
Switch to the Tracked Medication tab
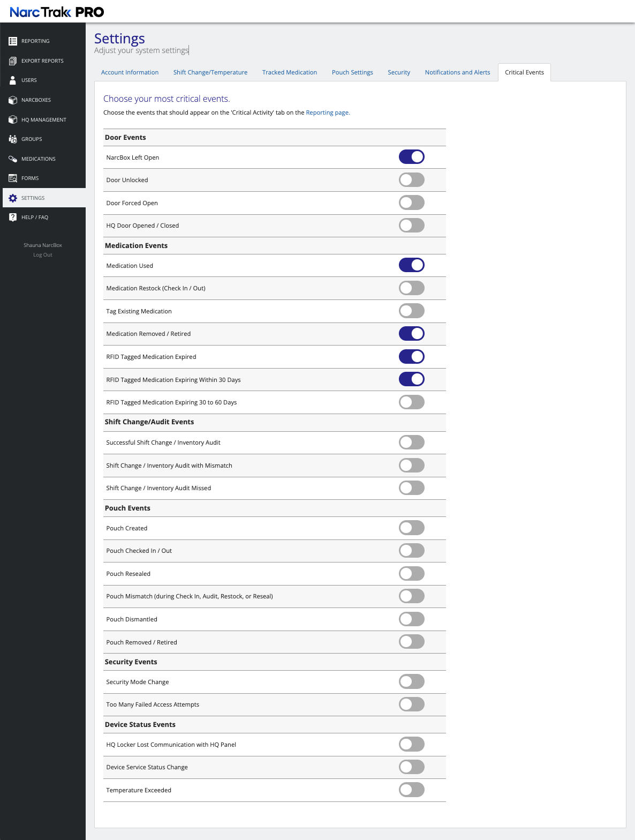tap(290, 72)
